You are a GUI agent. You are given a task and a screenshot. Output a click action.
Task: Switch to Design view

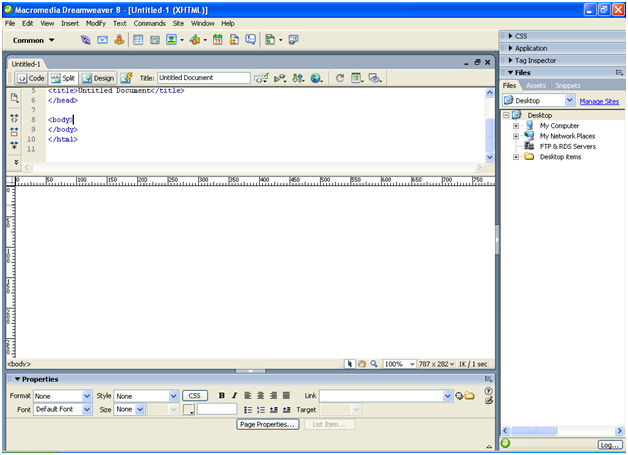pyautogui.click(x=99, y=78)
